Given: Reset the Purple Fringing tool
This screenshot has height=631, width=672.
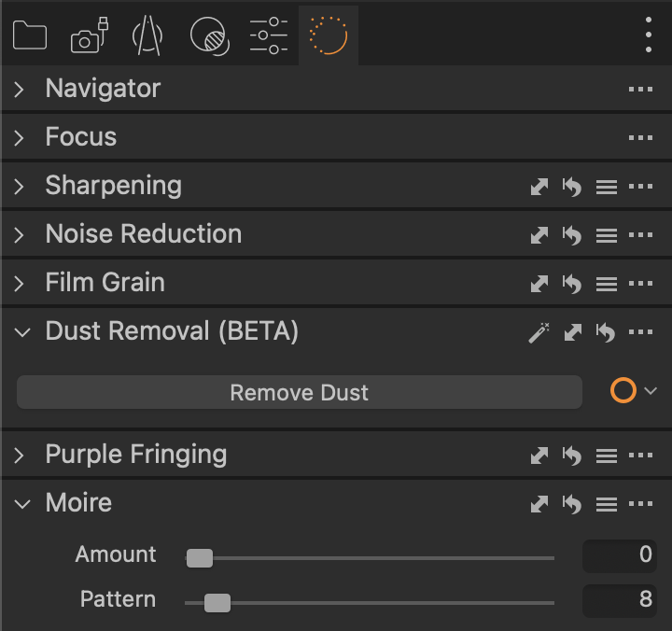Looking at the screenshot, I should pyautogui.click(x=572, y=456).
